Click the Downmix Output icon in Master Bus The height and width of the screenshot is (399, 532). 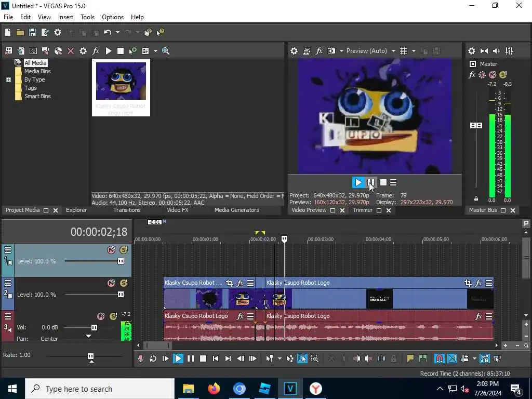[x=484, y=51]
